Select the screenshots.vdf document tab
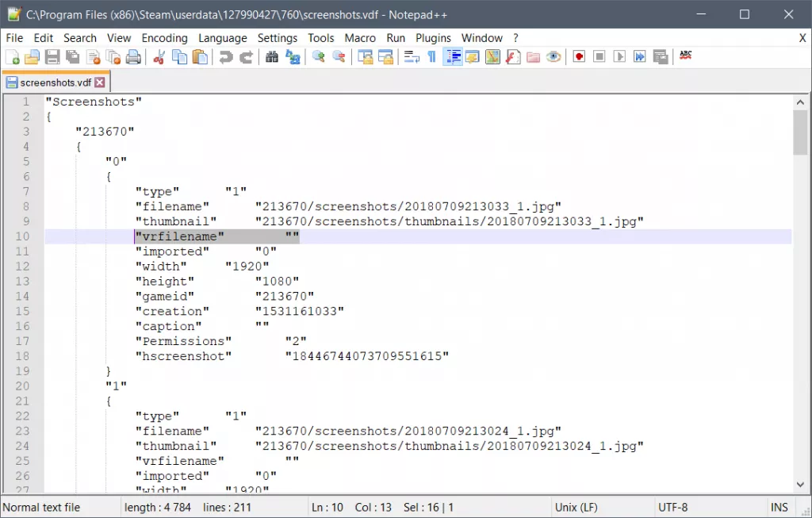 tap(56, 82)
